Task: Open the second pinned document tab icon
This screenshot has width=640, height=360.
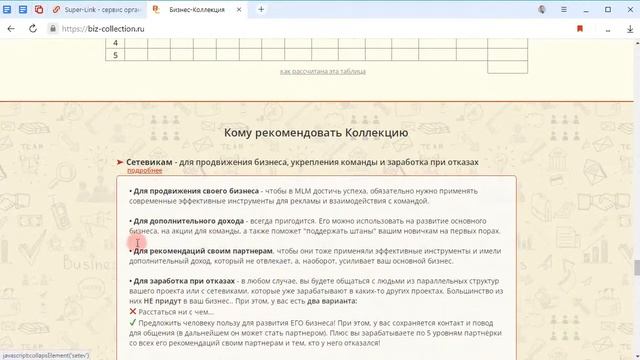Action: click(23, 9)
